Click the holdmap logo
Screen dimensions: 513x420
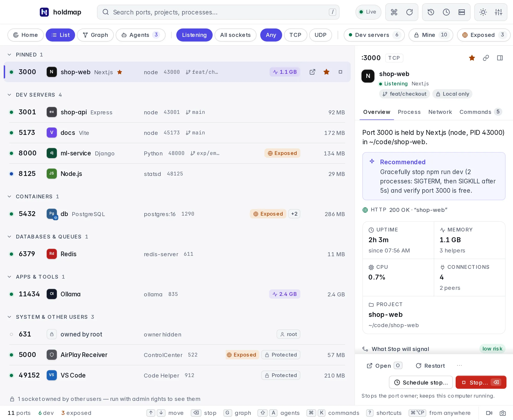pos(60,12)
